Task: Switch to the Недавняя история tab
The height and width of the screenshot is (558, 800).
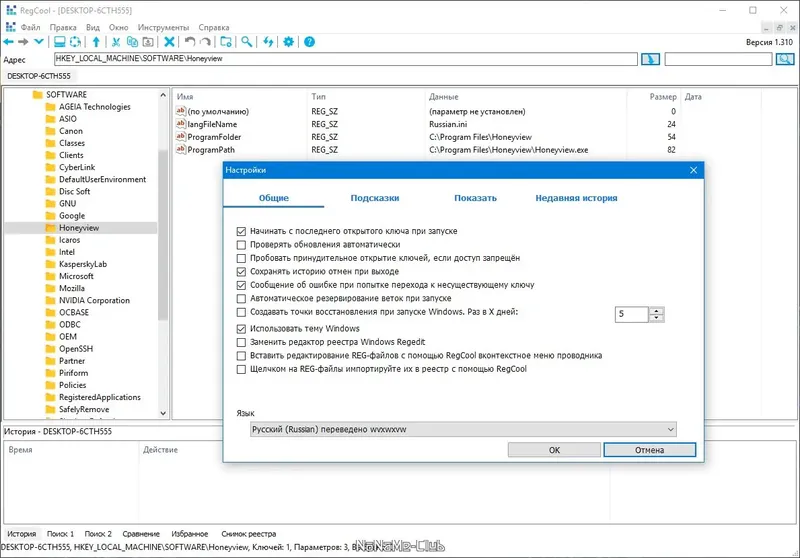Action: tap(576, 198)
